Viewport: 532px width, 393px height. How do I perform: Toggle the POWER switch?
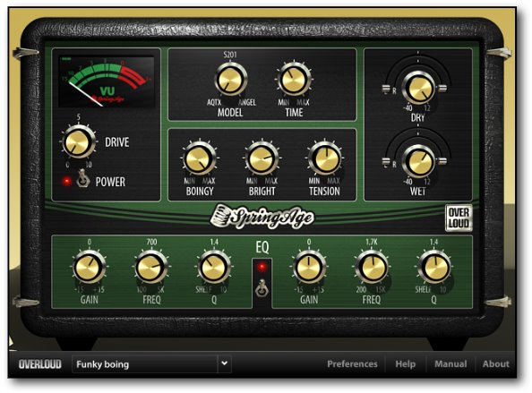click(82, 178)
